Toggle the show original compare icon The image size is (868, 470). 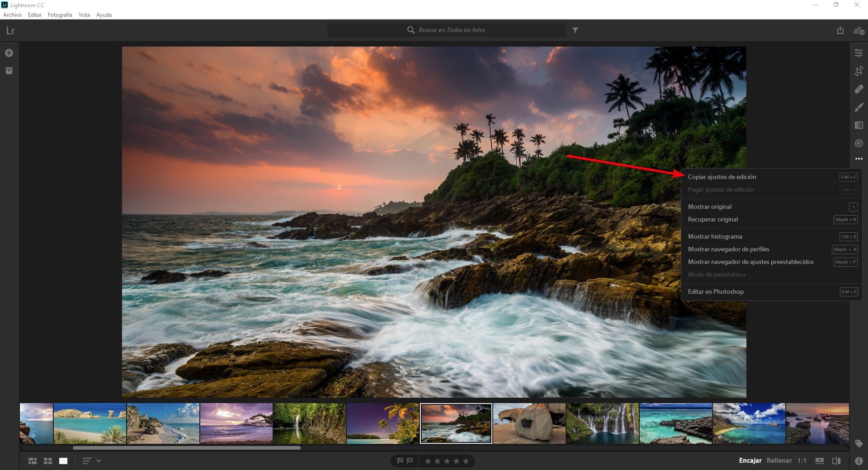click(x=836, y=461)
